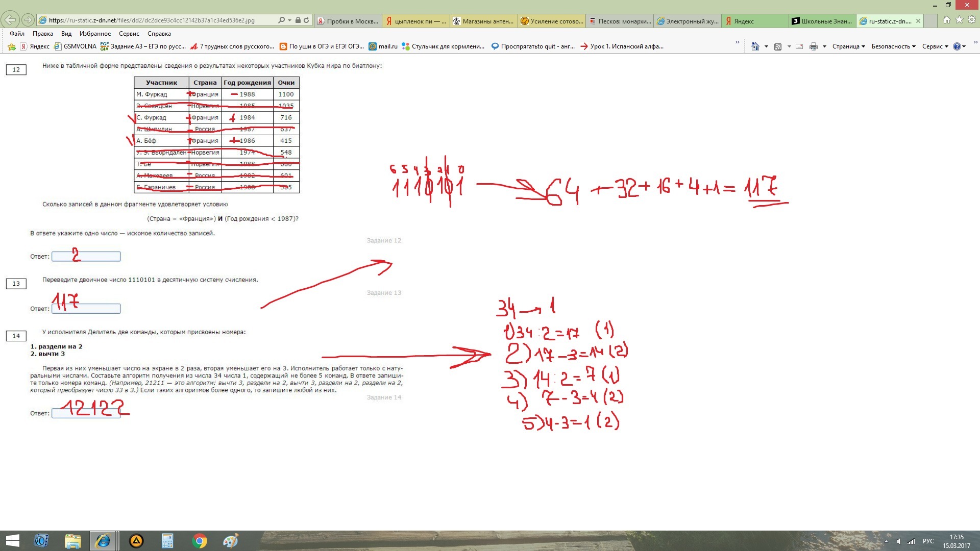Switch to the Школьные Знания tab
This screenshot has width=980, height=551.
(x=822, y=21)
